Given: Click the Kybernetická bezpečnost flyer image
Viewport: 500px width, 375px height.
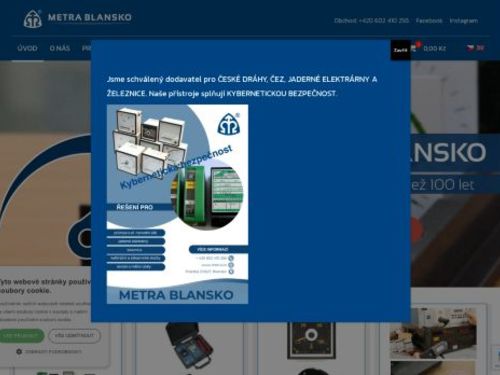Looking at the screenshot, I should click(177, 204).
